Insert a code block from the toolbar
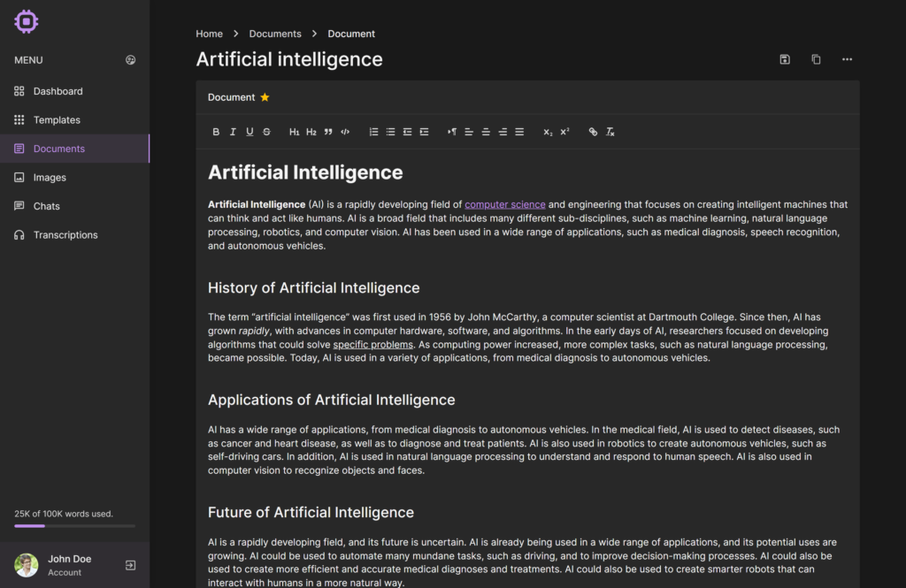 click(x=345, y=132)
